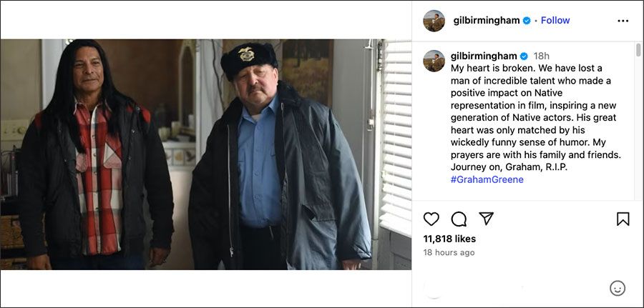The width and height of the screenshot is (644, 308).
Task: Save the post with the bookmark icon
Action: coord(623,219)
